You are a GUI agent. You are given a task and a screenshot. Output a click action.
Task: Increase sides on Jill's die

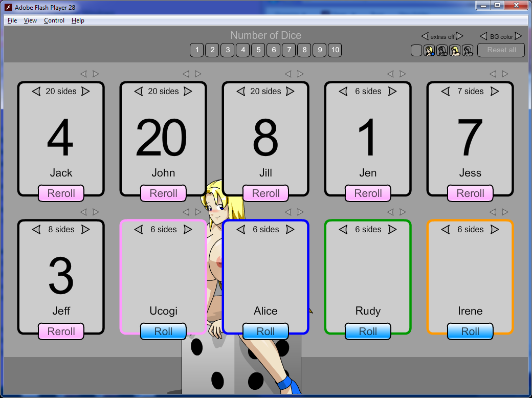[x=290, y=91]
